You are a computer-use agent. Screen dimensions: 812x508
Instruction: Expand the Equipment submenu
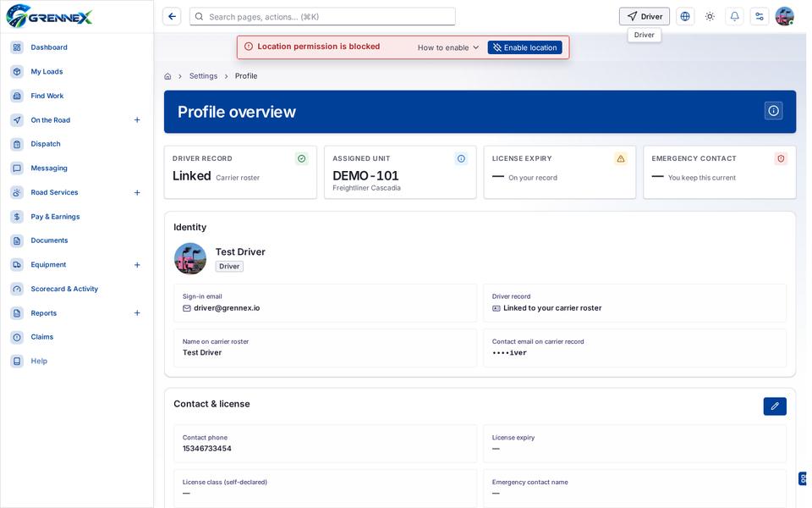(x=137, y=265)
